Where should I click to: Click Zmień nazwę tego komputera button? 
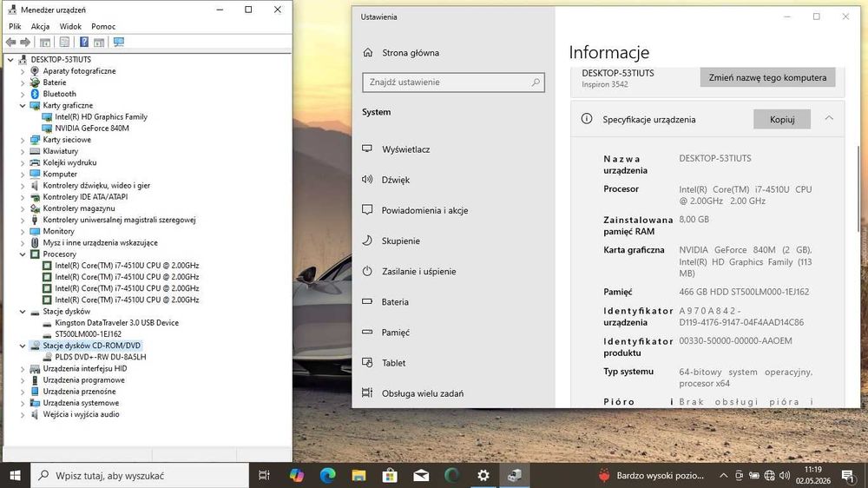click(x=767, y=77)
